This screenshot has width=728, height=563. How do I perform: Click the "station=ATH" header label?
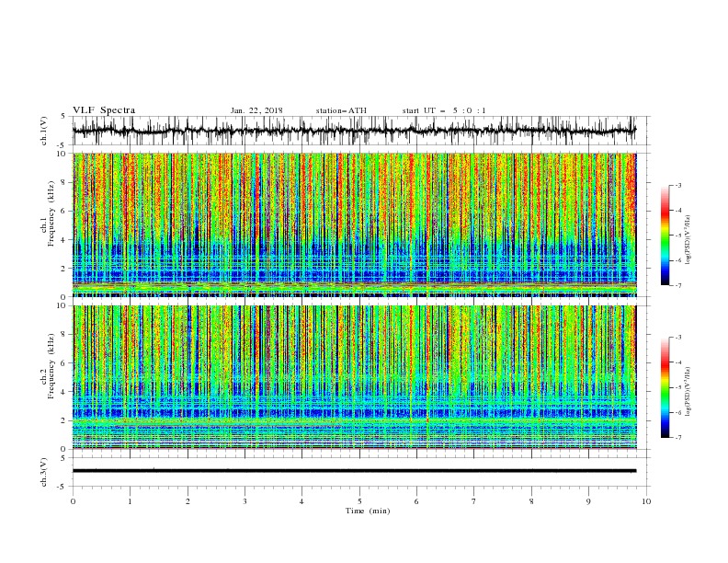point(341,110)
